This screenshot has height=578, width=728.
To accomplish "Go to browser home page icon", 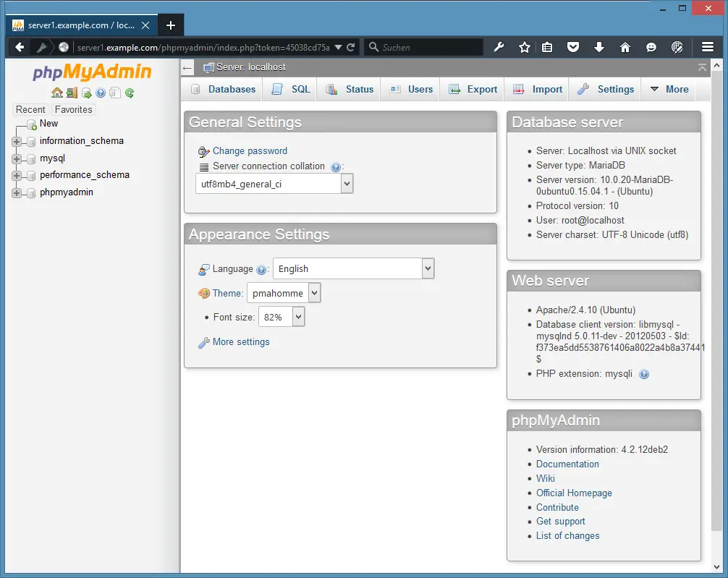I will pos(625,47).
